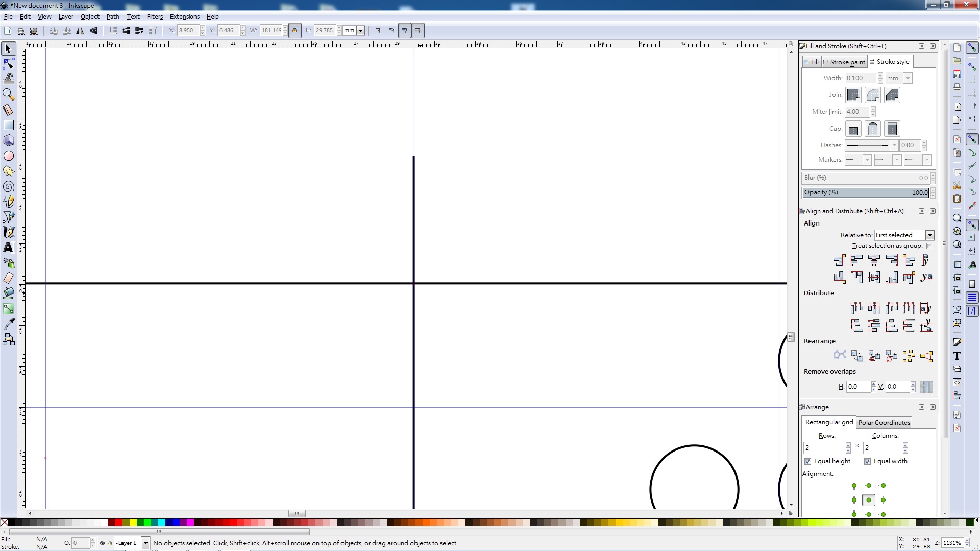This screenshot has width=980, height=551.
Task: Select the Rectangle tool
Action: pyautogui.click(x=9, y=125)
